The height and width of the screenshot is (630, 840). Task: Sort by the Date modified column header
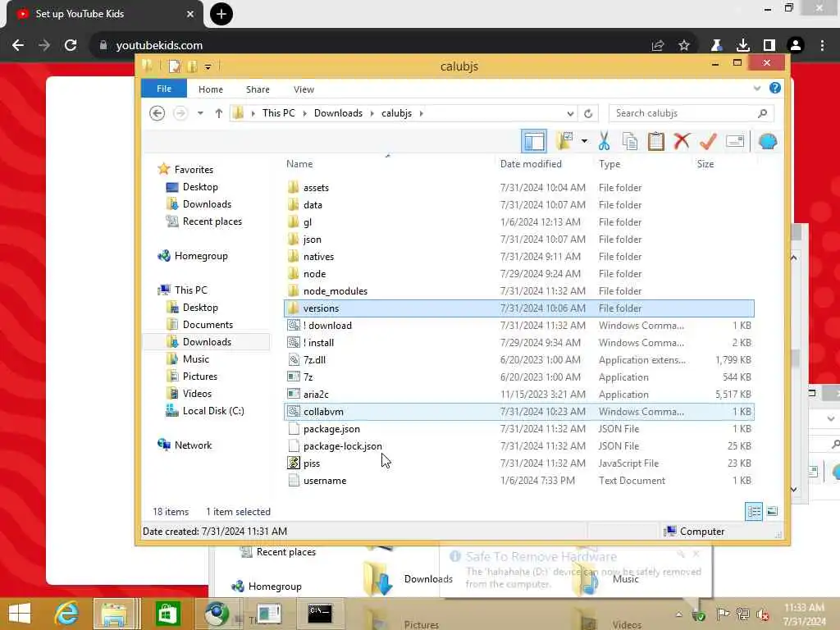coord(531,164)
